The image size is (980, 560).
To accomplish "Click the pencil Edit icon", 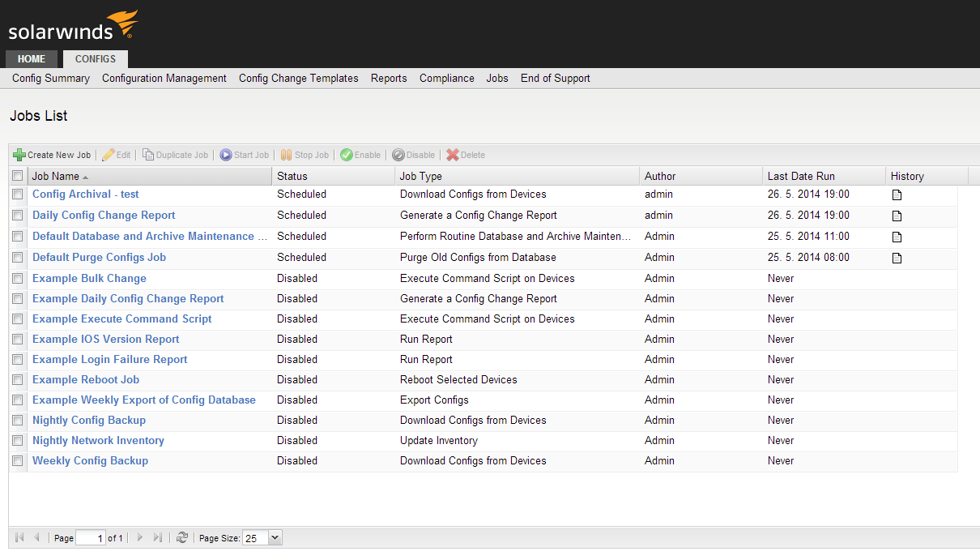I will click(x=108, y=155).
